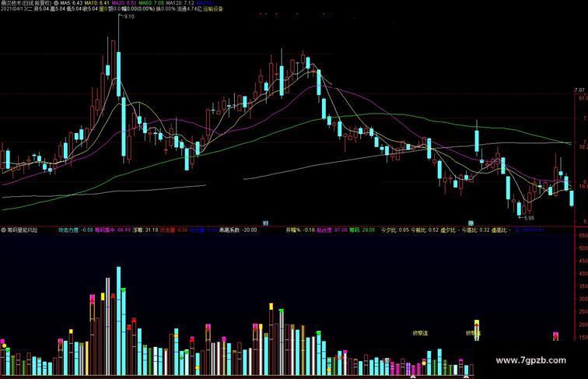Click the 流通4.74亿 value in header
This screenshot has width=588, height=379.
189,9
